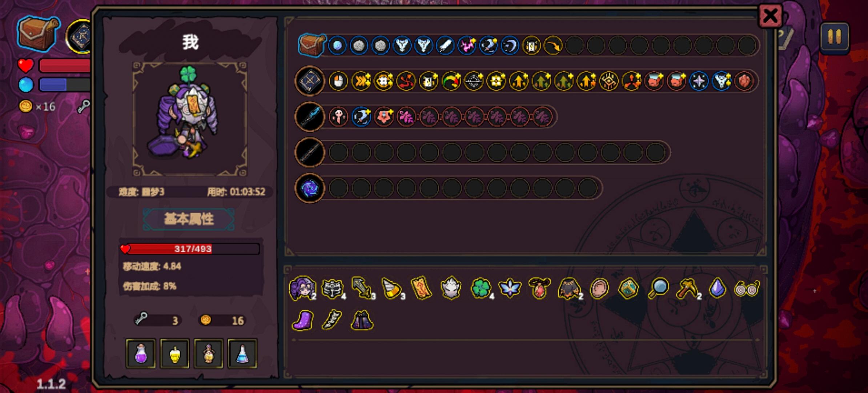This screenshot has height=393, width=868.
Task: Pause the game with pause button
Action: [834, 37]
